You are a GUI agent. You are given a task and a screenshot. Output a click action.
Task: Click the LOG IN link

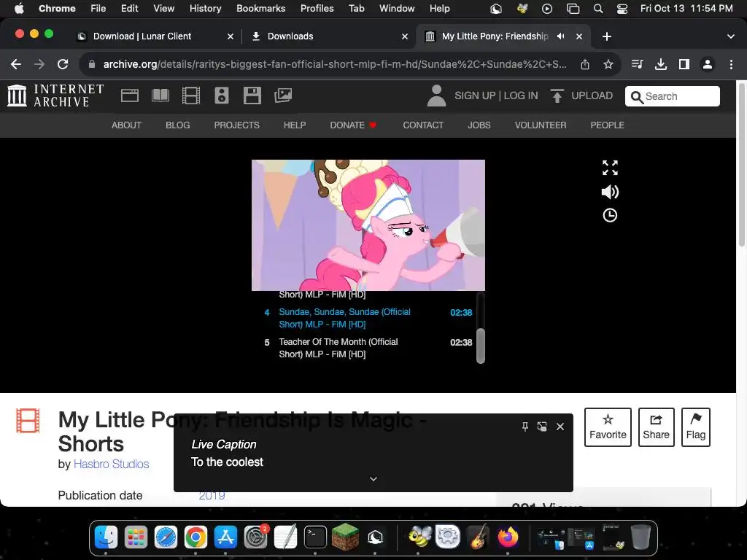(x=521, y=96)
